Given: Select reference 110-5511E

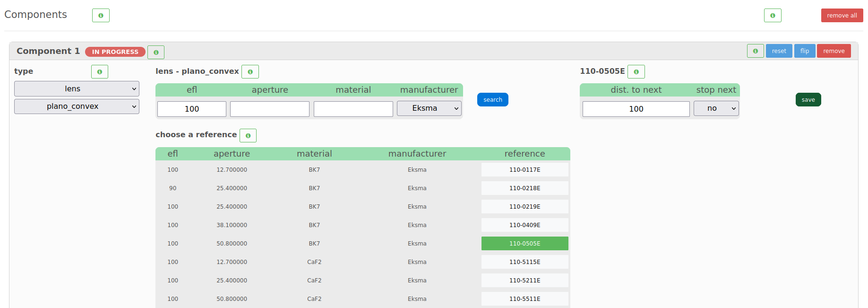Looking at the screenshot, I should coord(525,299).
